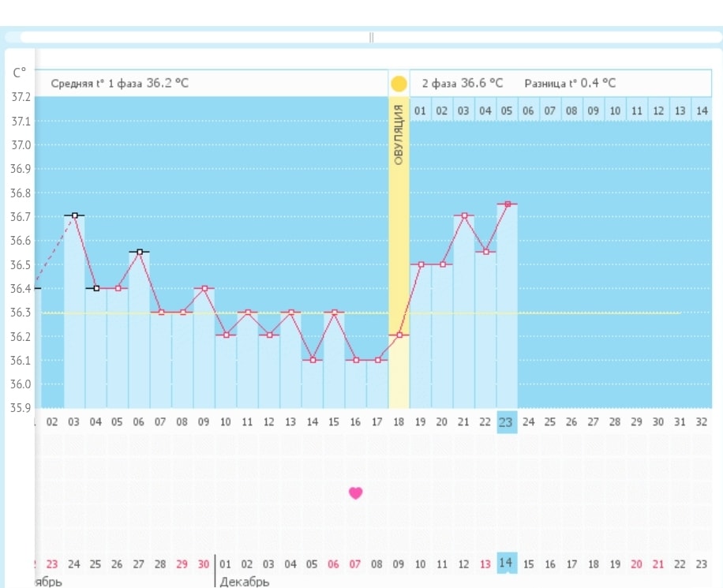
Task: Click the 36.2 data point on cycle day 10
Action: coord(227,335)
